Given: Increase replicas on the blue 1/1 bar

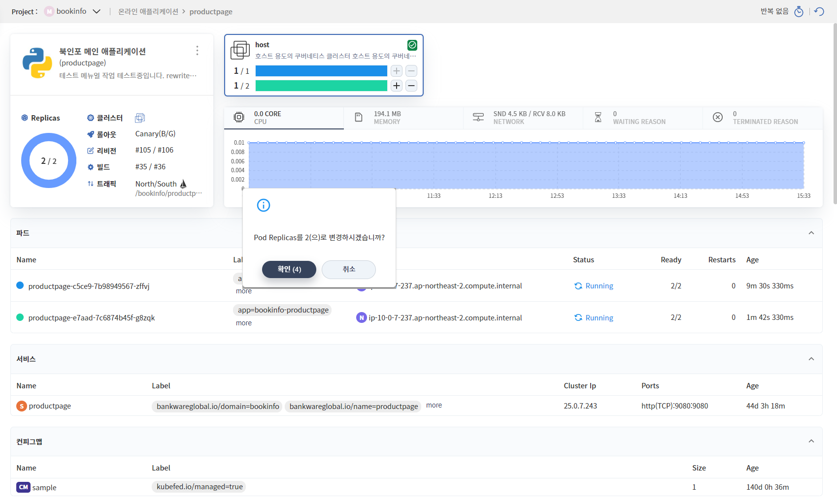Looking at the screenshot, I should tap(397, 71).
